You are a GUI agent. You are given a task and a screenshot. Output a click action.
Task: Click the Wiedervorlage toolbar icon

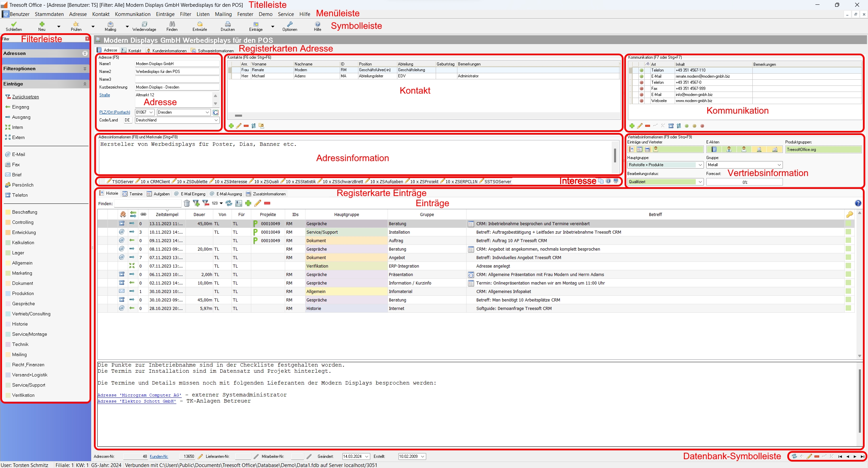144,24
